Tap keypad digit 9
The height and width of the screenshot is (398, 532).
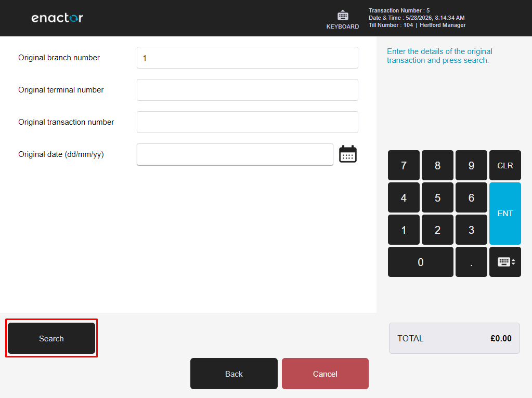coord(471,165)
